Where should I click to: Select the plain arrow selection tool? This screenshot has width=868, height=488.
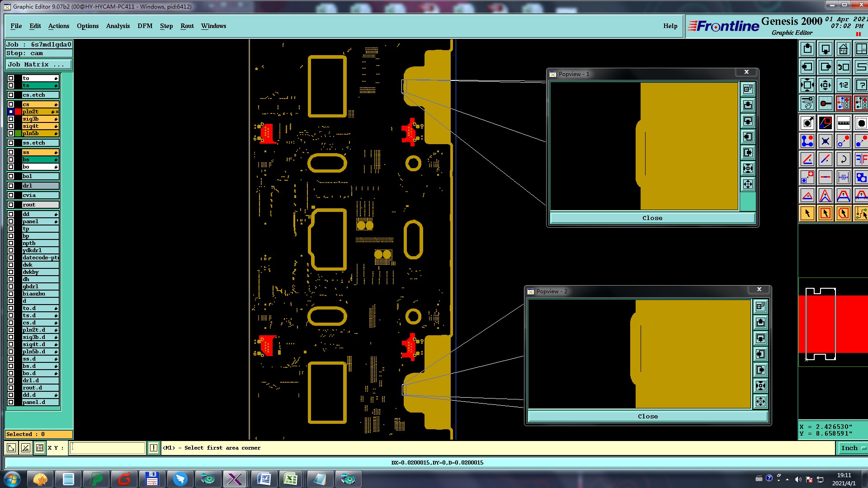[807, 213]
